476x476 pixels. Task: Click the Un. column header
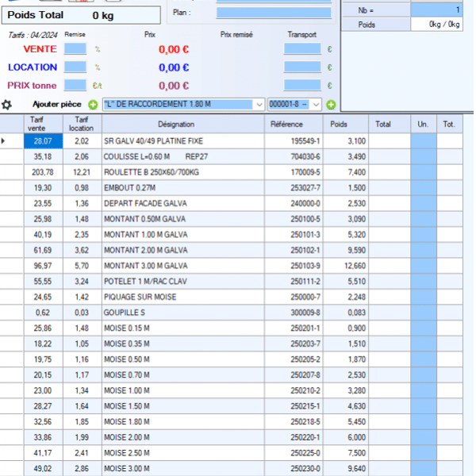pyautogui.click(x=424, y=124)
